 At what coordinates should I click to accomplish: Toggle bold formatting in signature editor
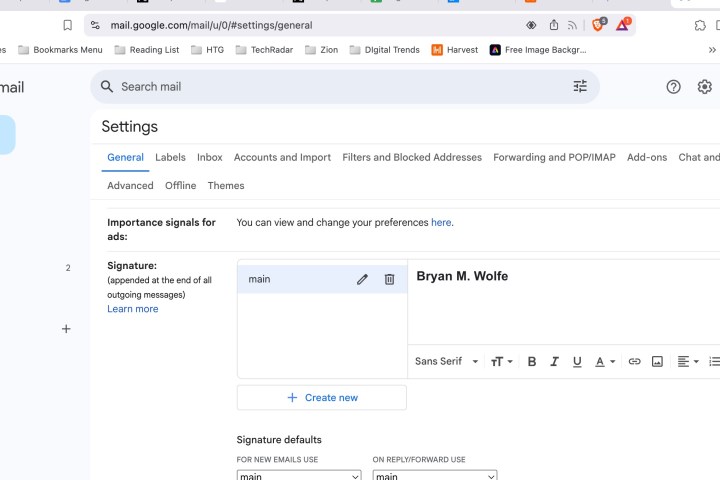[x=532, y=361]
